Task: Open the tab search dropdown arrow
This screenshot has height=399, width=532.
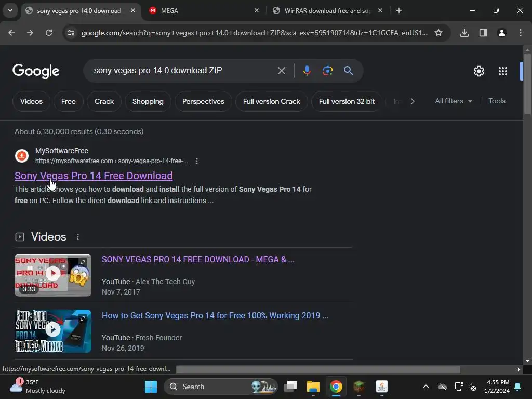Action: coord(10,10)
